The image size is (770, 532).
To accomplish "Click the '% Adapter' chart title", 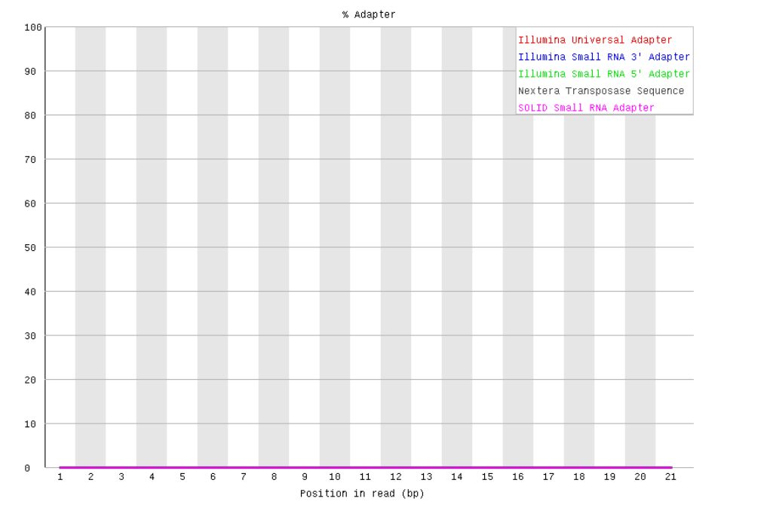I will (369, 15).
